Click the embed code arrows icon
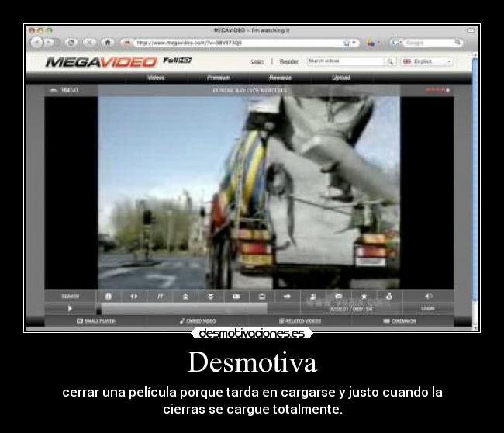Viewport: 504px width, 433px height. click(134, 296)
